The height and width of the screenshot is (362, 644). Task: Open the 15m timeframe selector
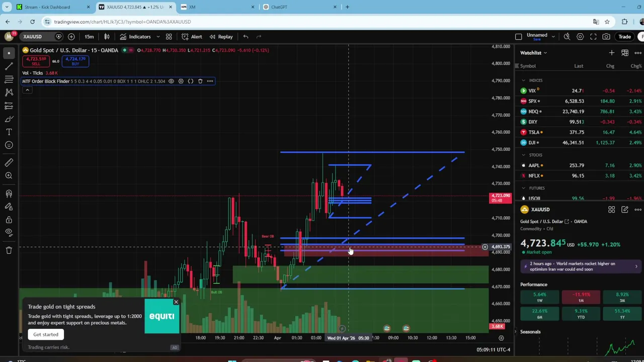tap(89, 36)
